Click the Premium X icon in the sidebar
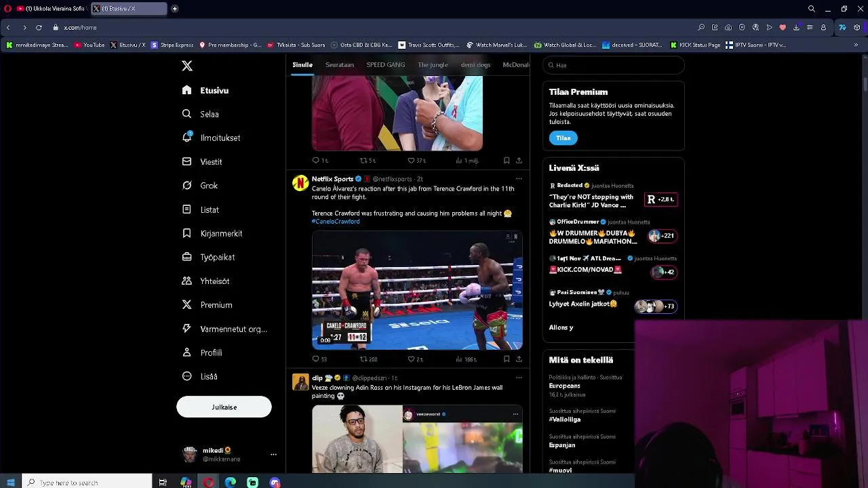868x488 pixels. click(x=186, y=305)
